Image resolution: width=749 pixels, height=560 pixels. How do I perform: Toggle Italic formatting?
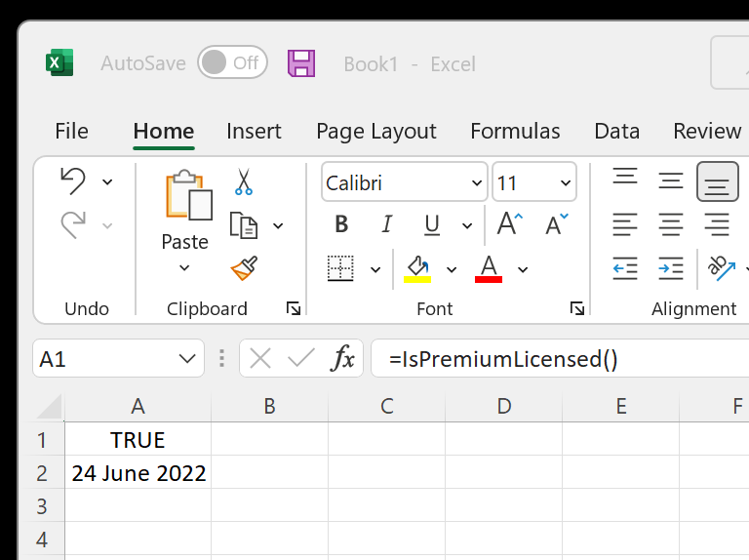pos(387,224)
